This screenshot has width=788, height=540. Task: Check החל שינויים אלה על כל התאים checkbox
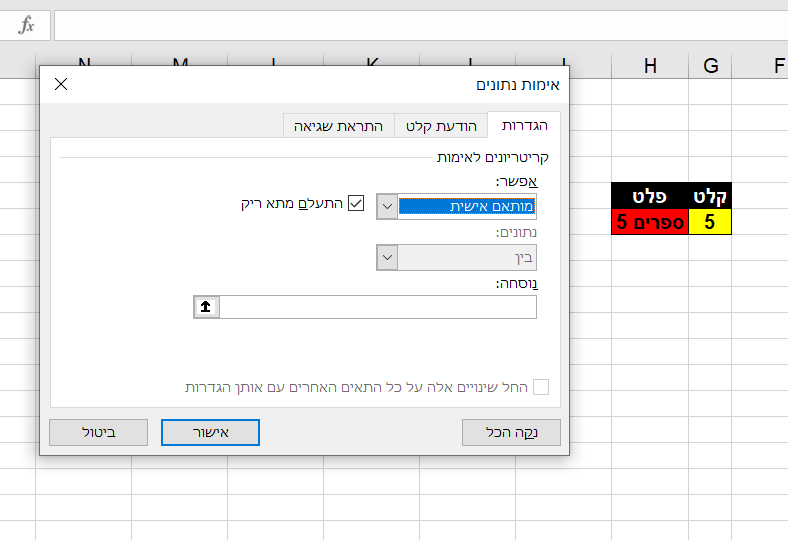click(541, 387)
